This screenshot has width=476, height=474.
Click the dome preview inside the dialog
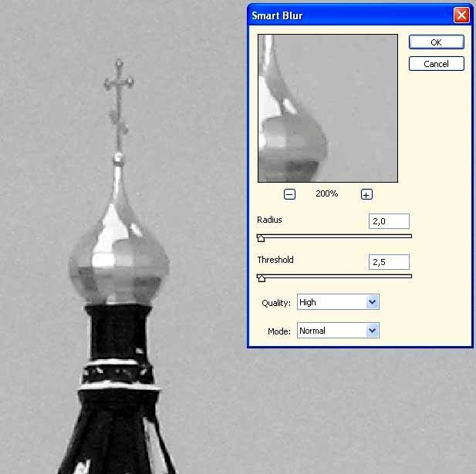[327, 108]
